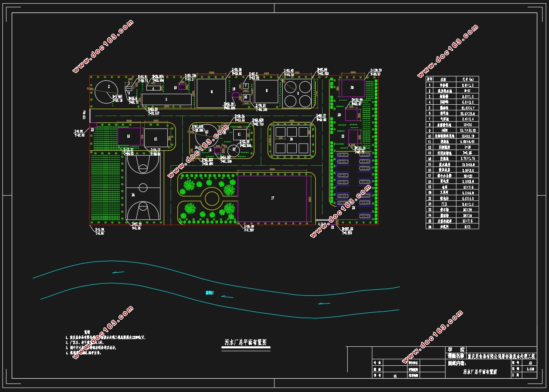549x392 pixels.
Task: Select building number 20 label
Action: click(339, 115)
